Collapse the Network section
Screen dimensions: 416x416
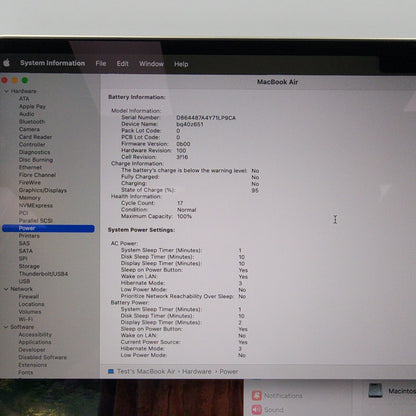(6, 289)
